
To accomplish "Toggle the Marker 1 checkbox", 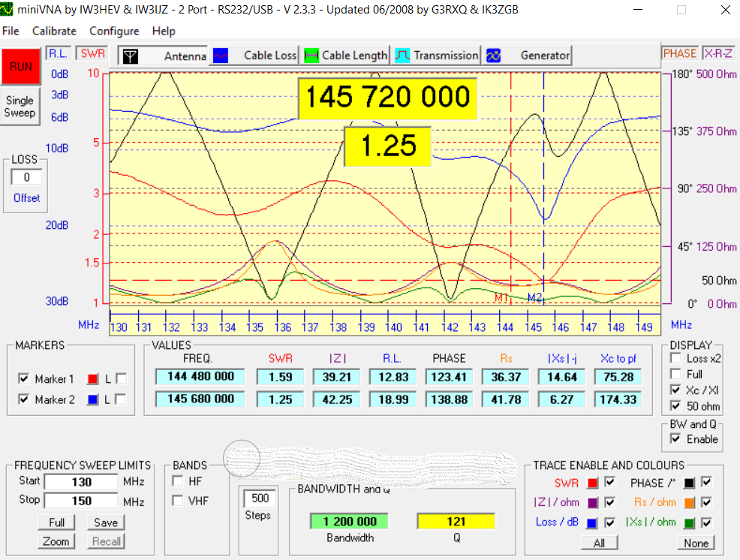I will click(x=24, y=379).
